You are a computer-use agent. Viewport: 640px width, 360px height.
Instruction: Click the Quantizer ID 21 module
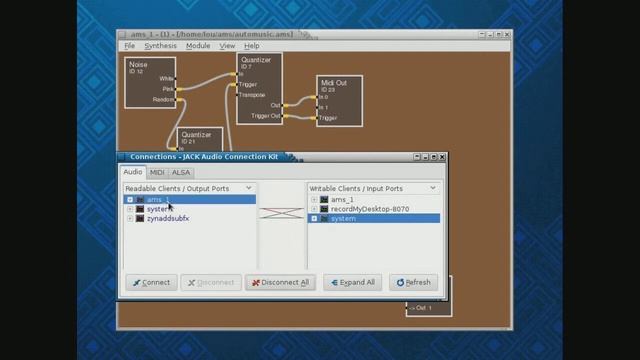pyautogui.click(x=200, y=139)
